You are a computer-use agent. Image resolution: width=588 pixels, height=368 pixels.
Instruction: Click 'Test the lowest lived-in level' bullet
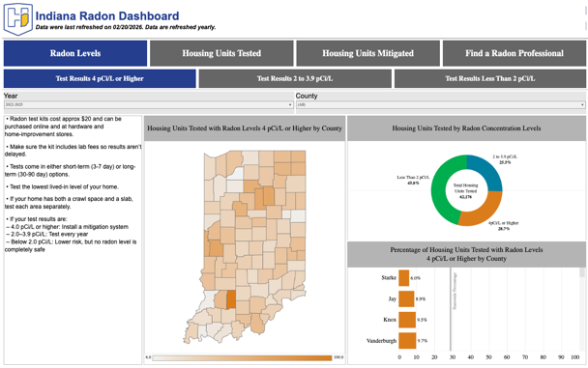[x=62, y=186]
